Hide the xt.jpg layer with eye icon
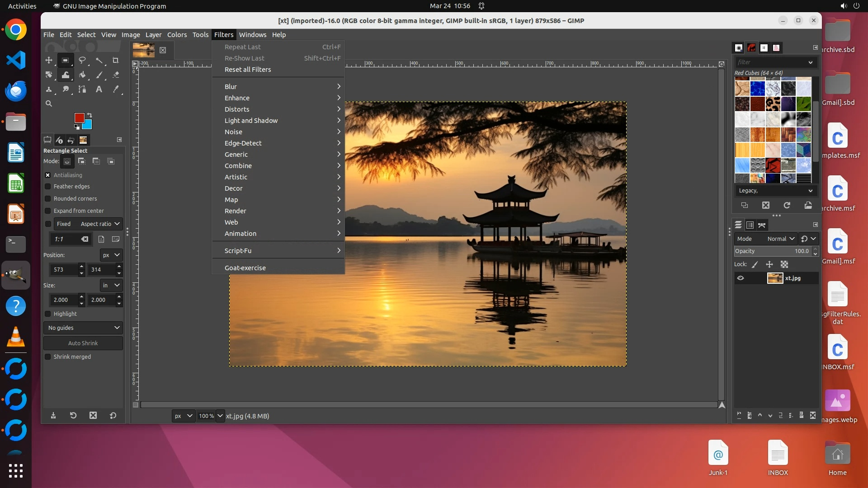Screen dimensions: 868x488 click(741, 278)
